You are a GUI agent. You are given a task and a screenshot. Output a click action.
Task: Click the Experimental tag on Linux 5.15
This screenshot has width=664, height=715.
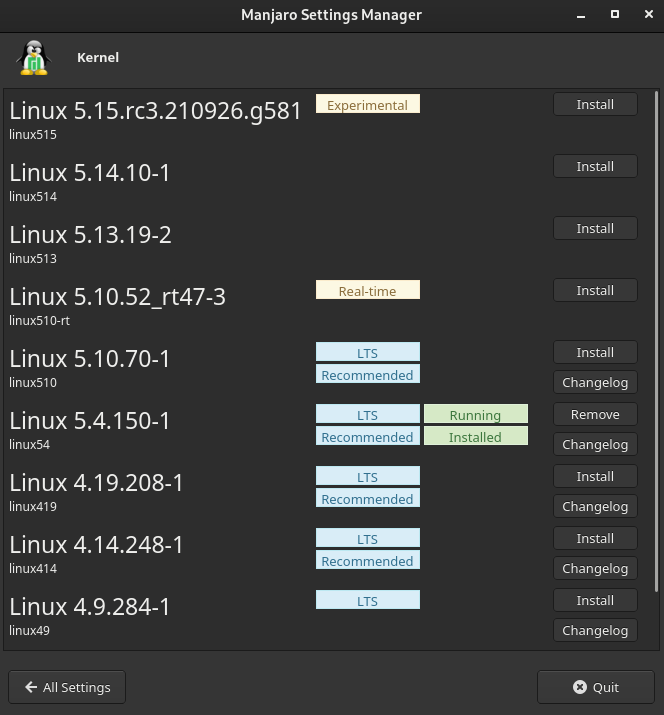(367, 105)
